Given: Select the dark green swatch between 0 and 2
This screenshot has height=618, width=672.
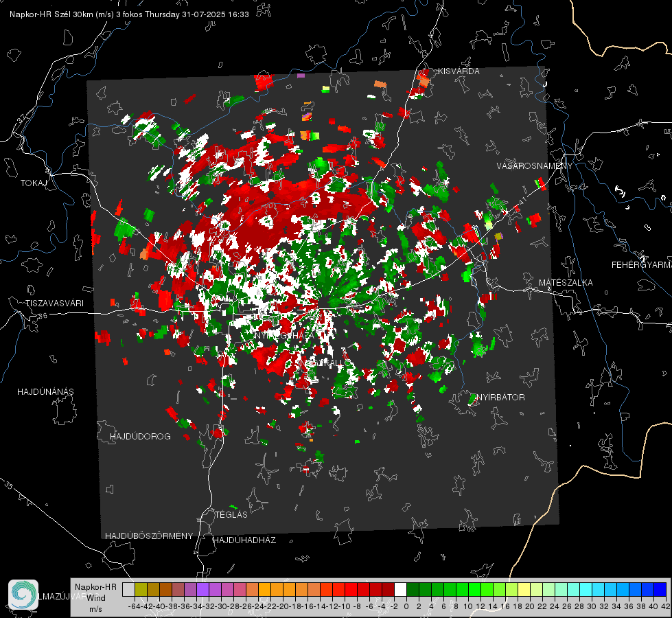Looking at the screenshot, I should coord(413,589).
